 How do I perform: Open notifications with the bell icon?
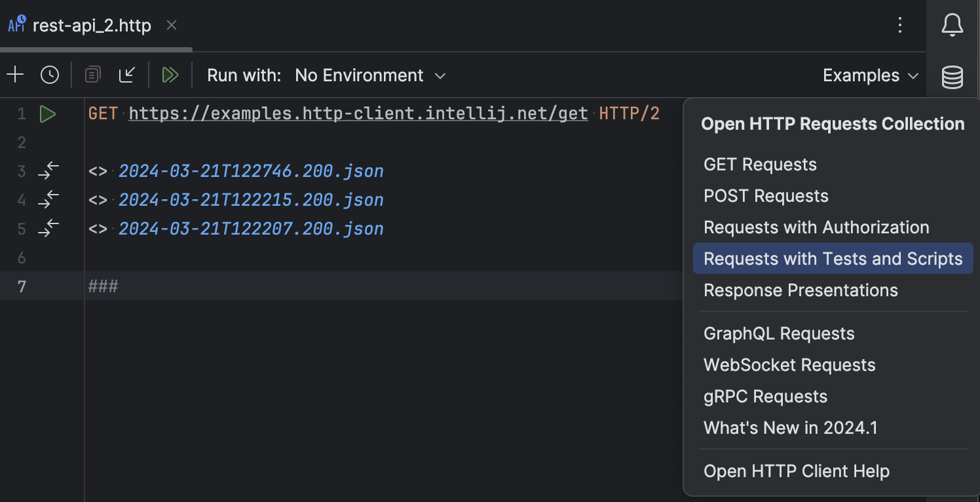pos(952,25)
